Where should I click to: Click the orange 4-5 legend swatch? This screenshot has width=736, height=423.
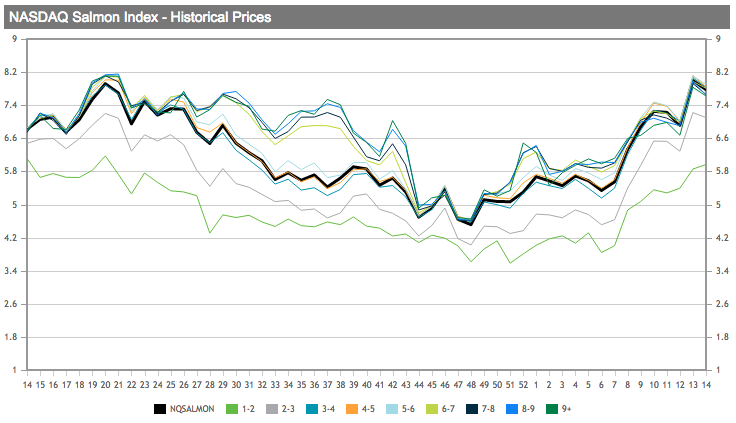tap(352, 409)
